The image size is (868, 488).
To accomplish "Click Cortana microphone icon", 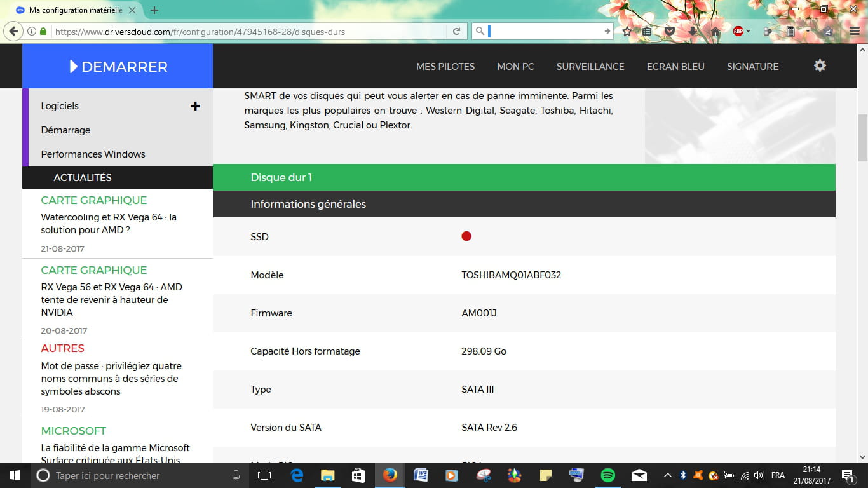I will [x=236, y=475].
